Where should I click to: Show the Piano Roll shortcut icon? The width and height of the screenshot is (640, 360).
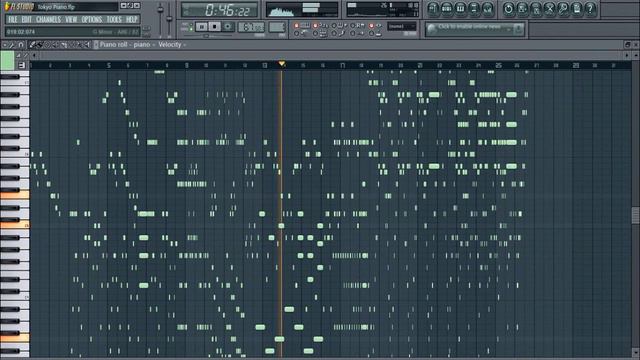460,9
